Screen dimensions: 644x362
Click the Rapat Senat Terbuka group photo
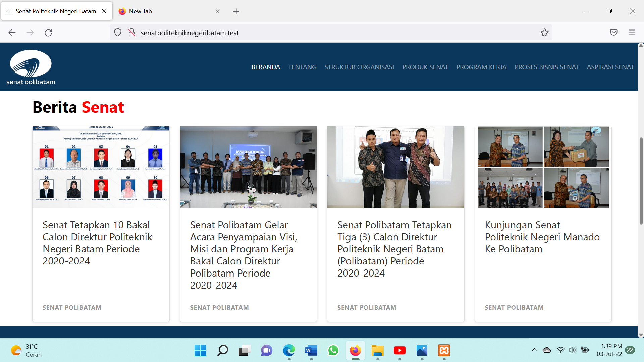tap(248, 167)
